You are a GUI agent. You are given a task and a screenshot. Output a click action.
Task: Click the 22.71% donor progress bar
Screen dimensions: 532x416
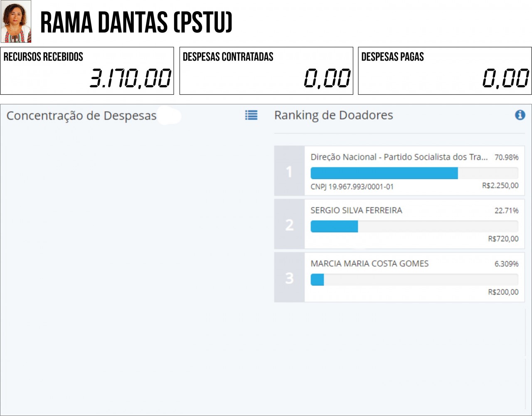[414, 226]
